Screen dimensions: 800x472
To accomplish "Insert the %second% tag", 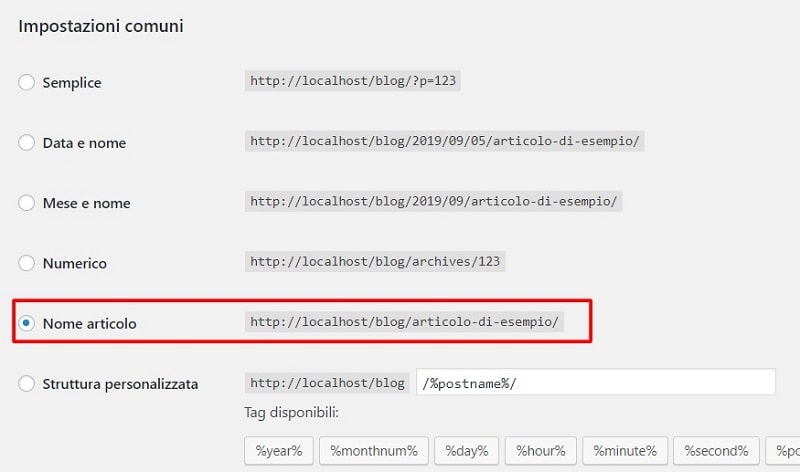I will pos(714,450).
